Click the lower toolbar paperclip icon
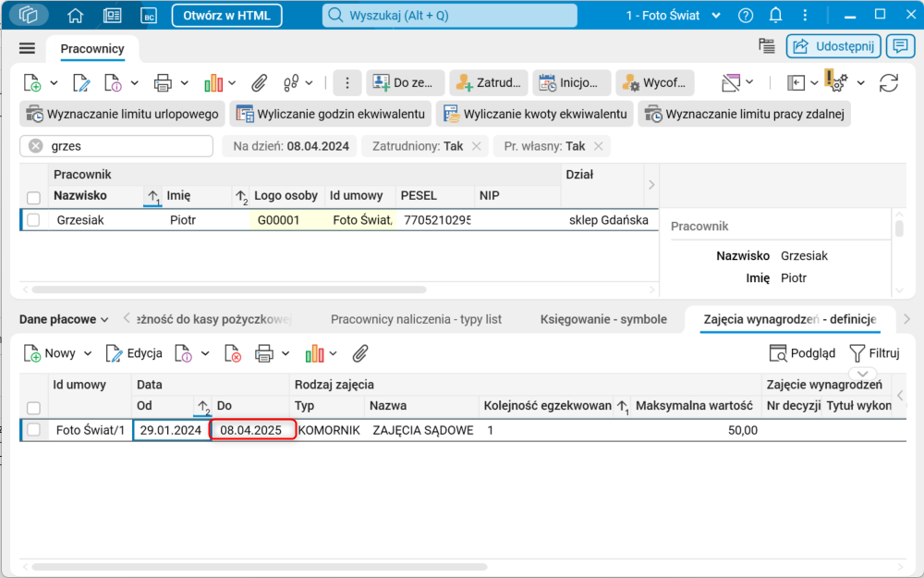This screenshot has width=924, height=578. 360,354
